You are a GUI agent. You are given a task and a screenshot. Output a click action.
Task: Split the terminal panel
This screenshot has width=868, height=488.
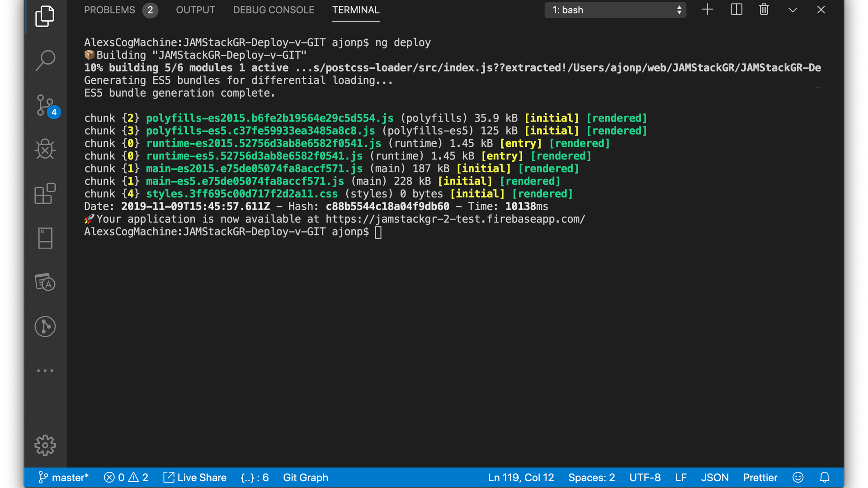(736, 10)
